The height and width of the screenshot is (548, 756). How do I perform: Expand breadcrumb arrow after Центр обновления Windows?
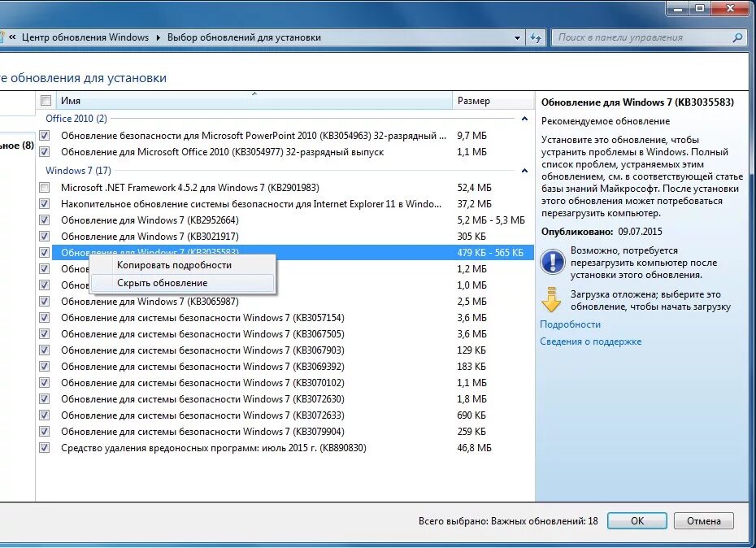pos(159,37)
